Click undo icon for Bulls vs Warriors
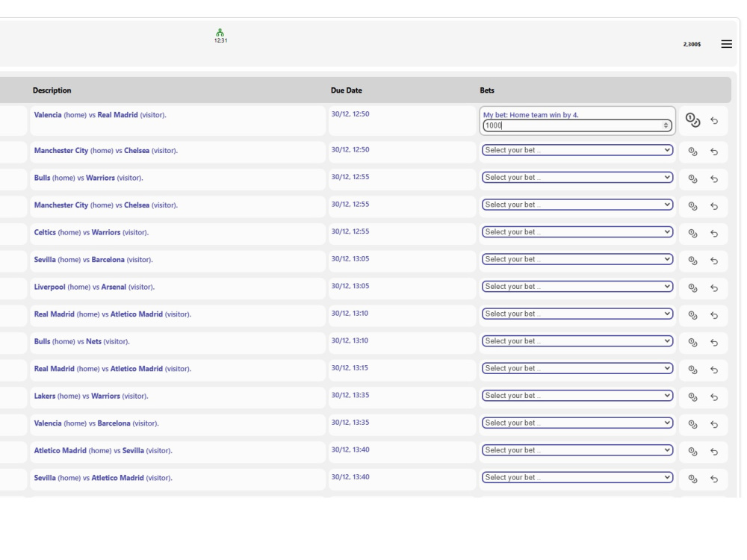747x560 pixels. coord(713,178)
